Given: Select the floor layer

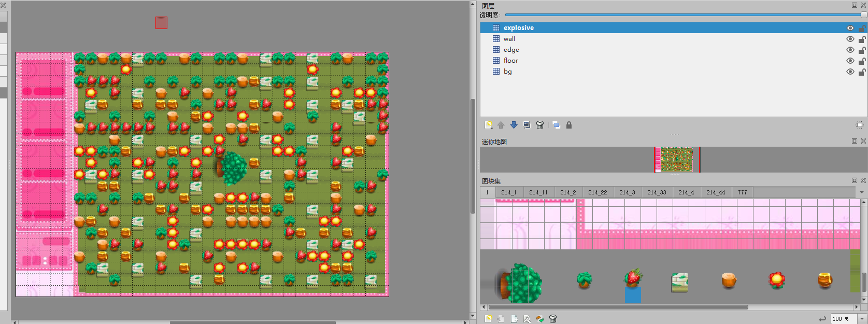Looking at the screenshot, I should (x=674, y=61).
